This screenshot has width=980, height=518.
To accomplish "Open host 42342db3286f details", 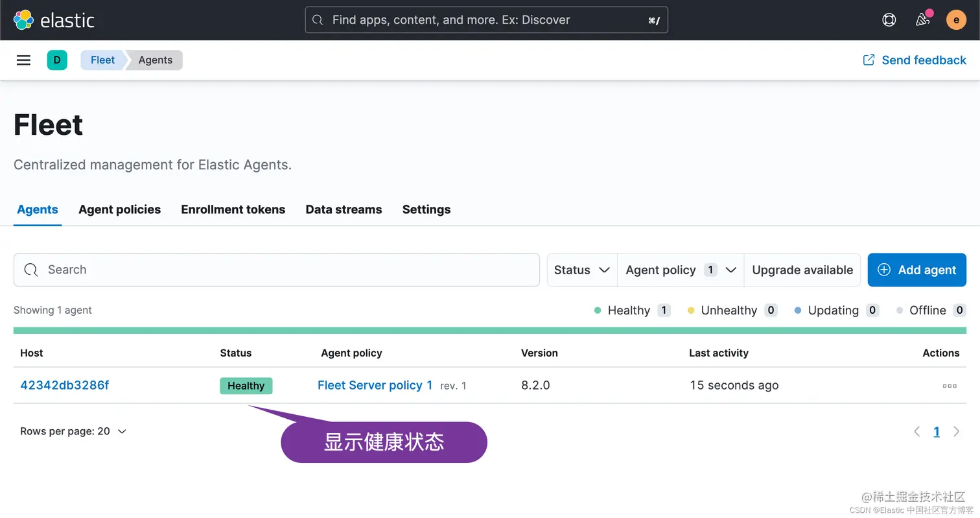I will pos(65,385).
